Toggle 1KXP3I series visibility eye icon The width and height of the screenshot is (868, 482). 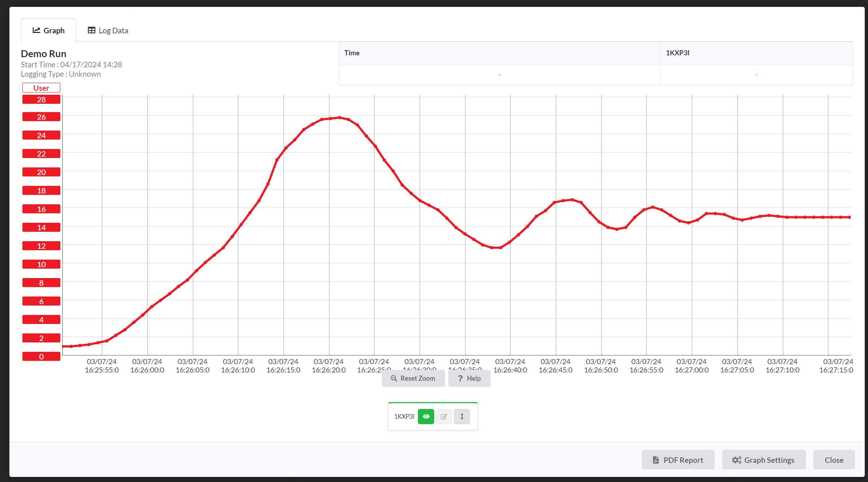(x=426, y=416)
